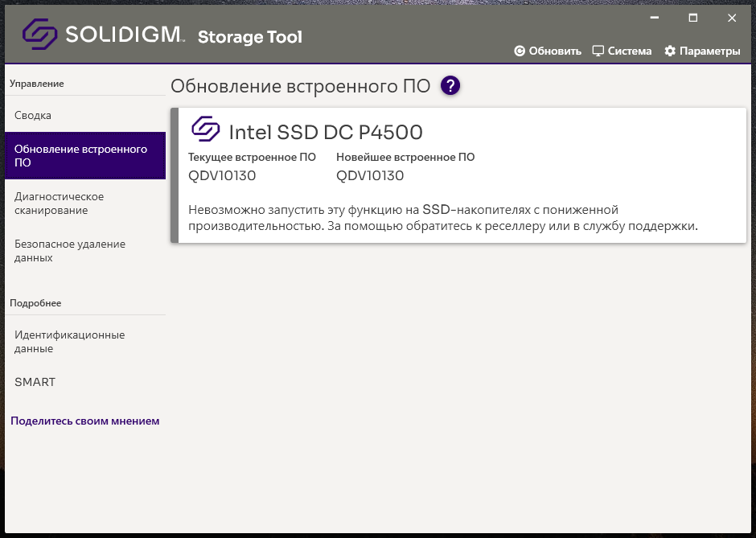Screen dimensions: 756x538
Task: Open Параметры settings
Action: [702, 51]
